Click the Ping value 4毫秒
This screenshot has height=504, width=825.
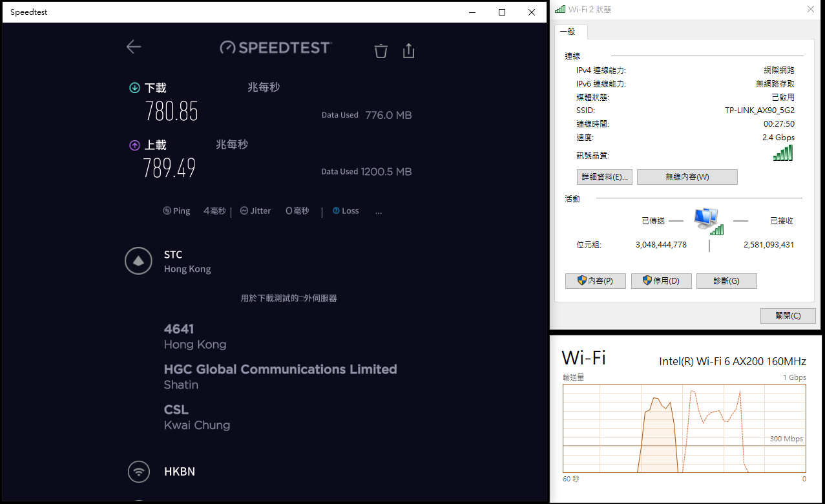coord(214,211)
